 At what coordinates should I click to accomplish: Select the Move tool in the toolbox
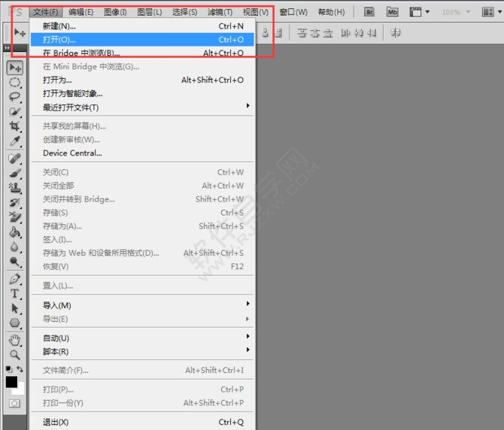15,68
